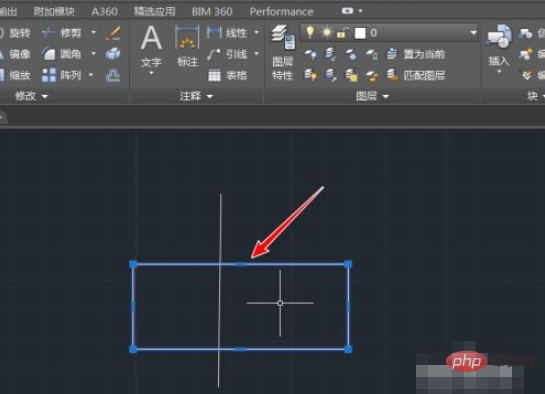Select rectangle's top-left corner grip

pos(133,264)
